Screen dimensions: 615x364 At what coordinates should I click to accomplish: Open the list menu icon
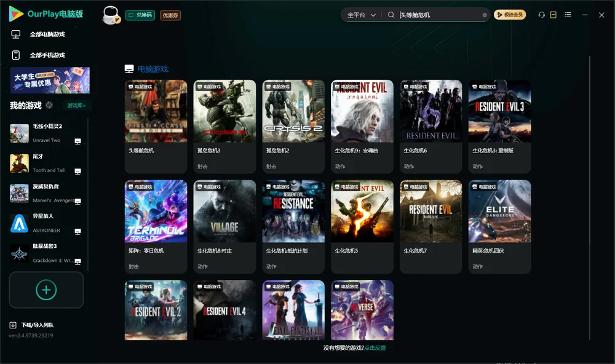(568, 15)
